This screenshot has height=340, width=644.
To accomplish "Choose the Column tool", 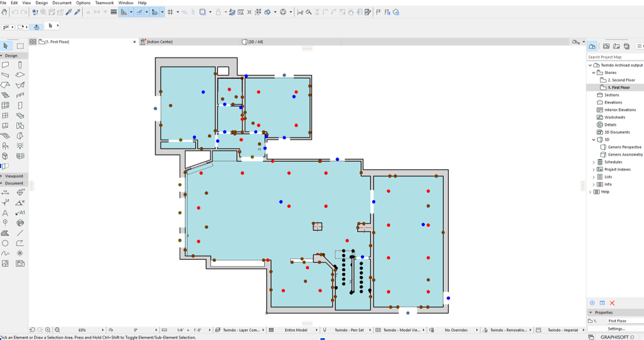I will (x=20, y=65).
